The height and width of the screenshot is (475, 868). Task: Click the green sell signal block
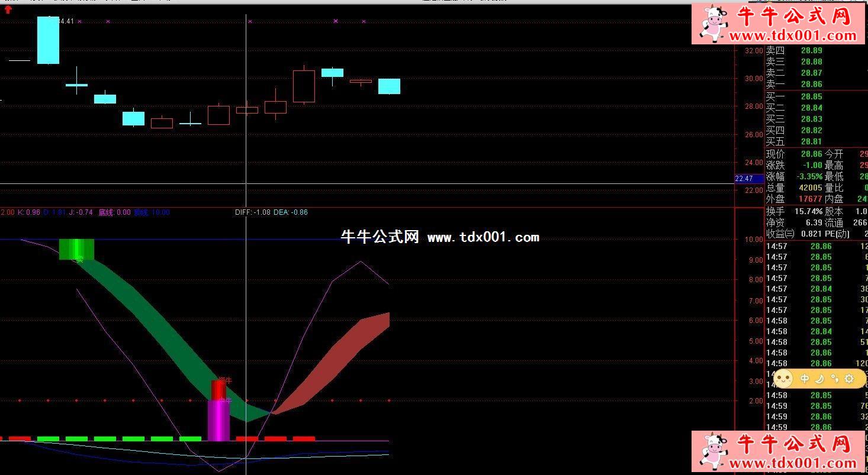tap(76, 249)
